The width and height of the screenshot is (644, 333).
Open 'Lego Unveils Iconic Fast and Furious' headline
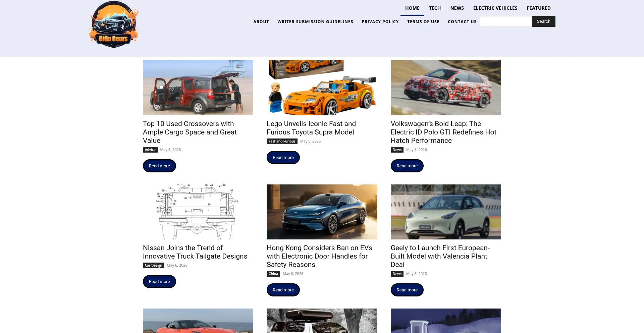tap(311, 128)
